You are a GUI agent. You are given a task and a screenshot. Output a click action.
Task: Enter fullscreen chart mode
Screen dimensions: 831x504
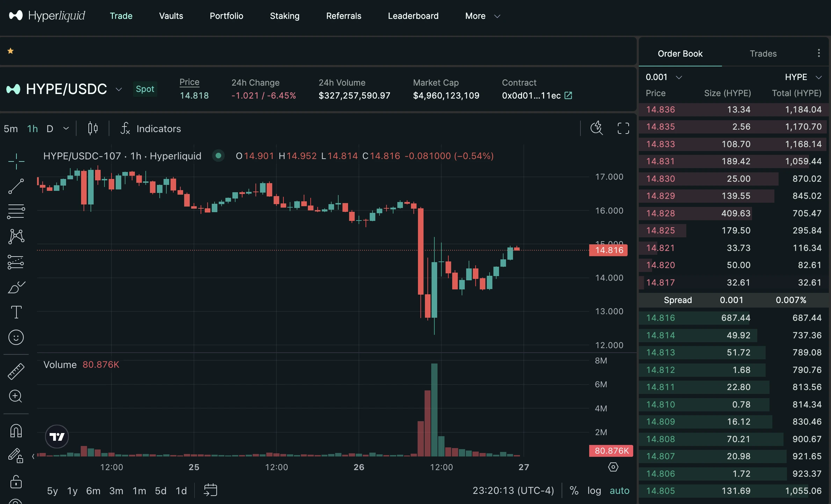pyautogui.click(x=623, y=128)
